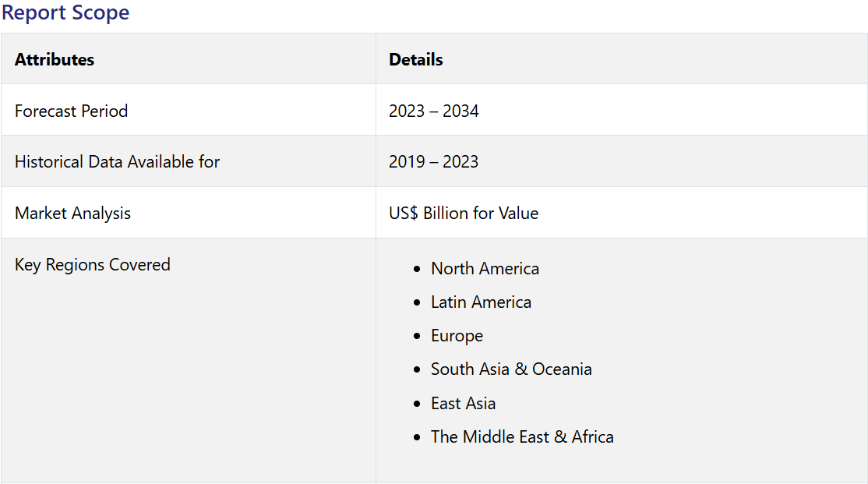Select Europe in the regions list
This screenshot has height=484, width=868.
tap(457, 336)
